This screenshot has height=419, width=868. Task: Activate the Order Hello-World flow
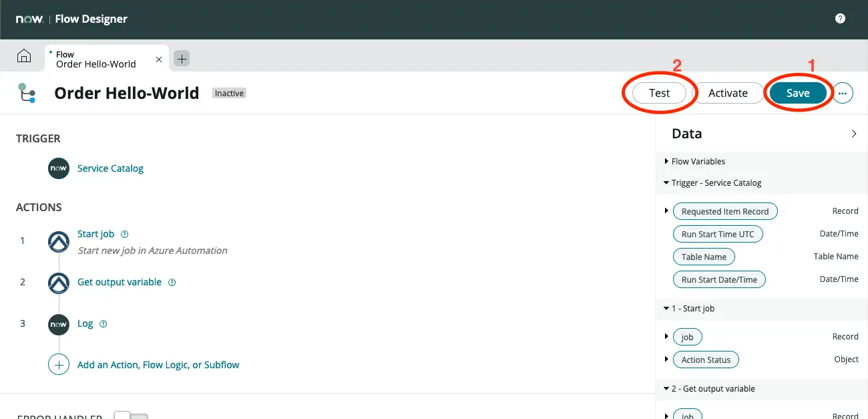[x=728, y=94]
